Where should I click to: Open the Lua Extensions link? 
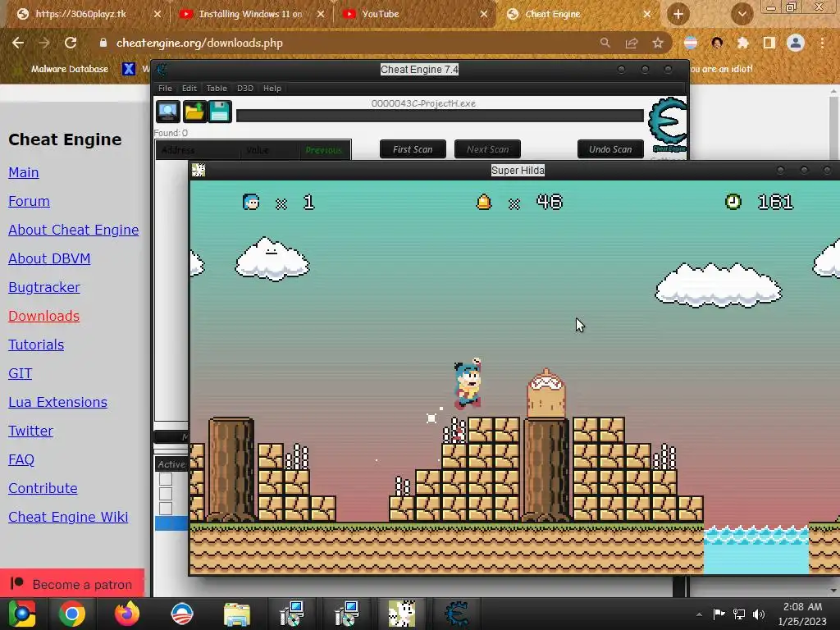(58, 402)
